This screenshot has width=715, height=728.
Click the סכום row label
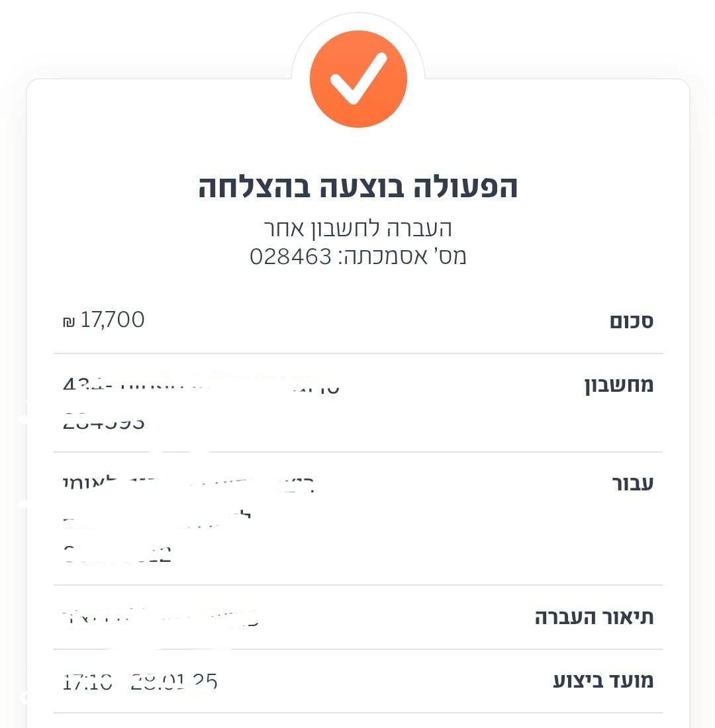click(632, 321)
